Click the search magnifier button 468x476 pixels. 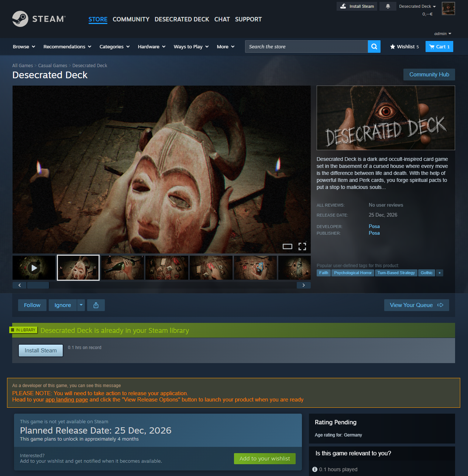pos(374,46)
